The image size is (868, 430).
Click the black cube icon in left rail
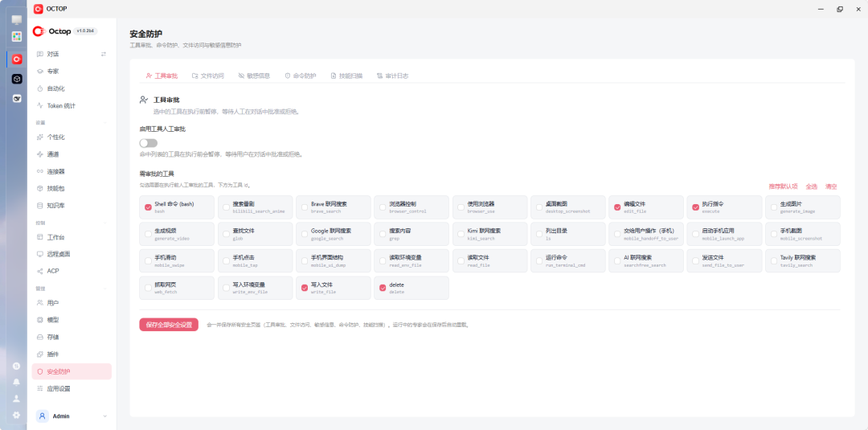tap(17, 79)
